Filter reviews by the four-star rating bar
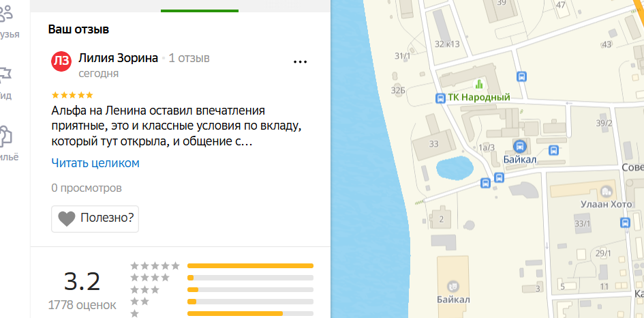The image size is (644, 318). pyautogui.click(x=250, y=278)
